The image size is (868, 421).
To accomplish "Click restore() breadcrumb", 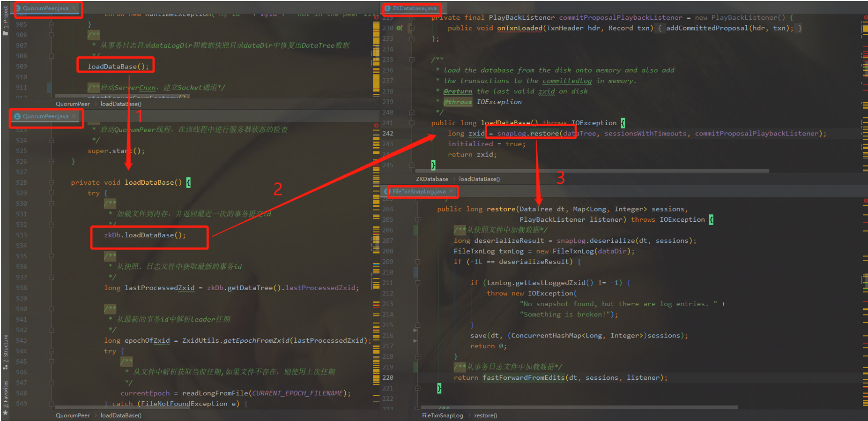I will 485,415.
